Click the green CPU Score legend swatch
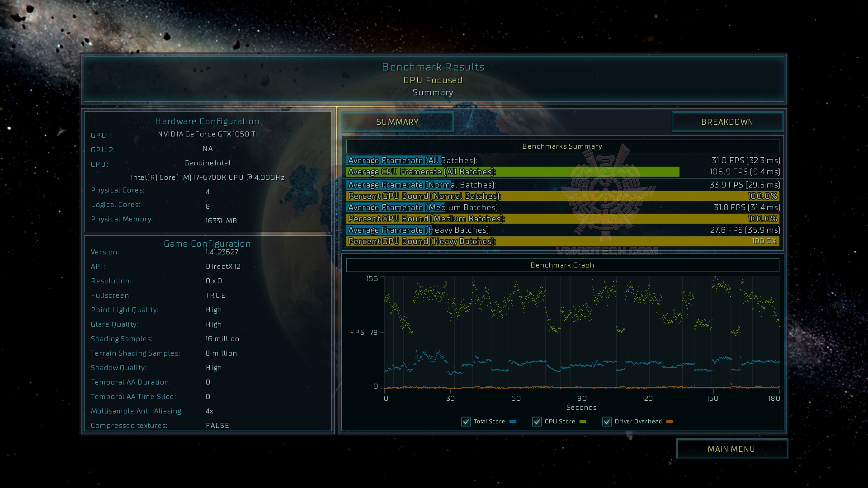Viewport: 868px width, 488px height. point(583,422)
